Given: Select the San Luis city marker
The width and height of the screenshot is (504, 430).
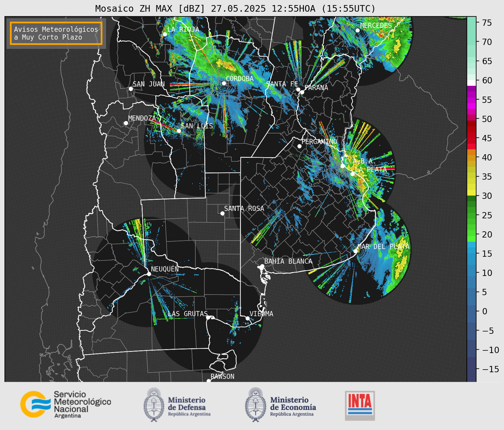Looking at the screenshot, I should pos(179,131).
